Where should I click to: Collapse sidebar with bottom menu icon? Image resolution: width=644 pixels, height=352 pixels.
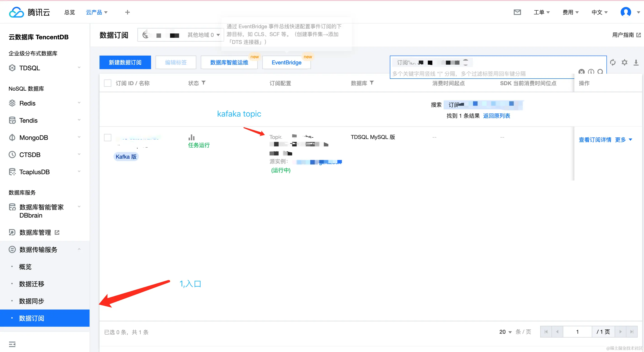coord(12,344)
